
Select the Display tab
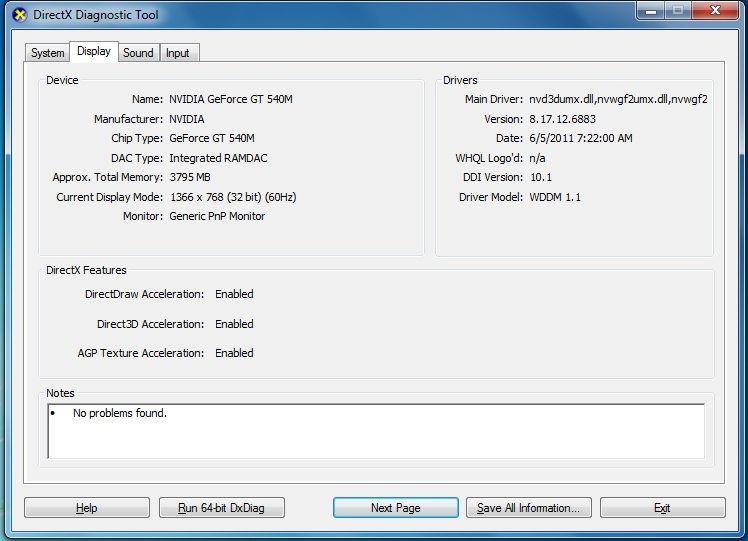click(94, 51)
